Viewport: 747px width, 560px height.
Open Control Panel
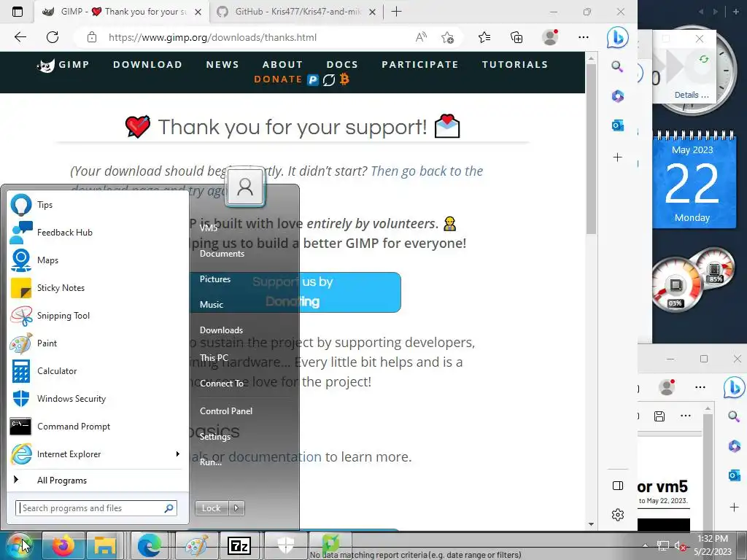(x=226, y=411)
